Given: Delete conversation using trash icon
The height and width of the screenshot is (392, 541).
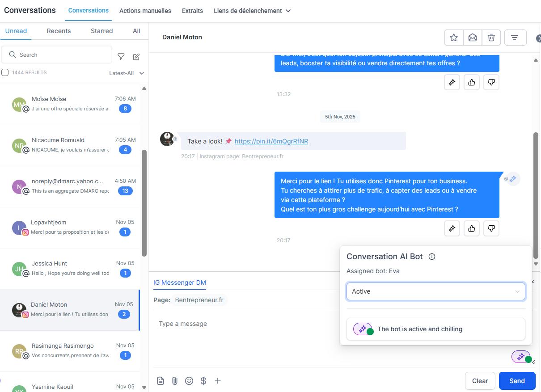Looking at the screenshot, I should pyautogui.click(x=491, y=38).
